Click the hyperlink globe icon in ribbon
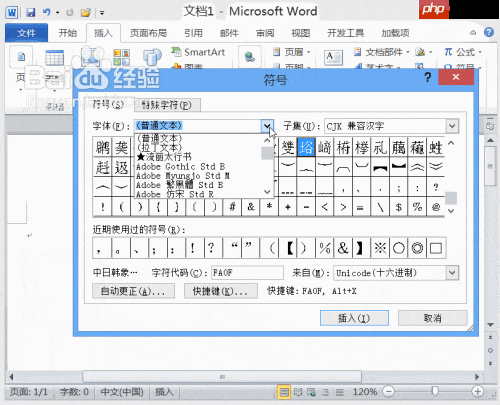The height and width of the screenshot is (405, 500). (249, 57)
